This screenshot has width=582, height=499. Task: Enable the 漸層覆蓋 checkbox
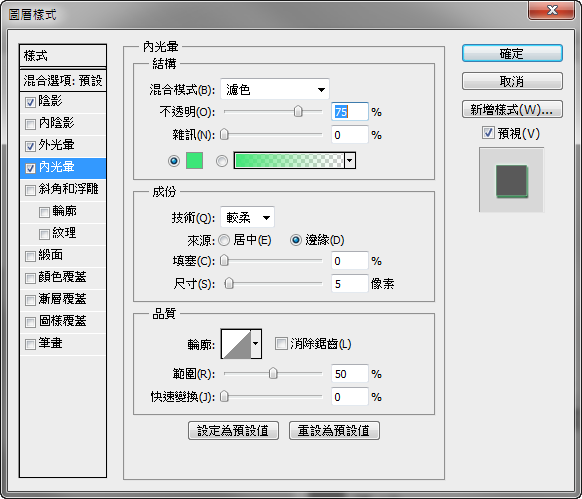tap(30, 300)
